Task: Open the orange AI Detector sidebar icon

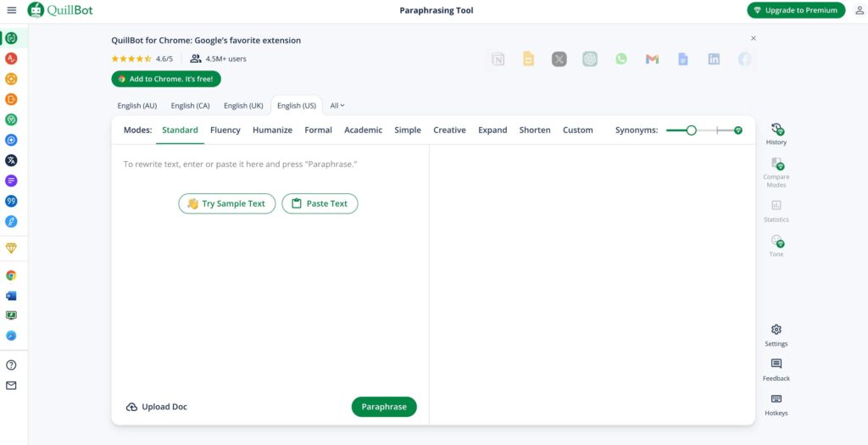Action: pyautogui.click(x=11, y=79)
